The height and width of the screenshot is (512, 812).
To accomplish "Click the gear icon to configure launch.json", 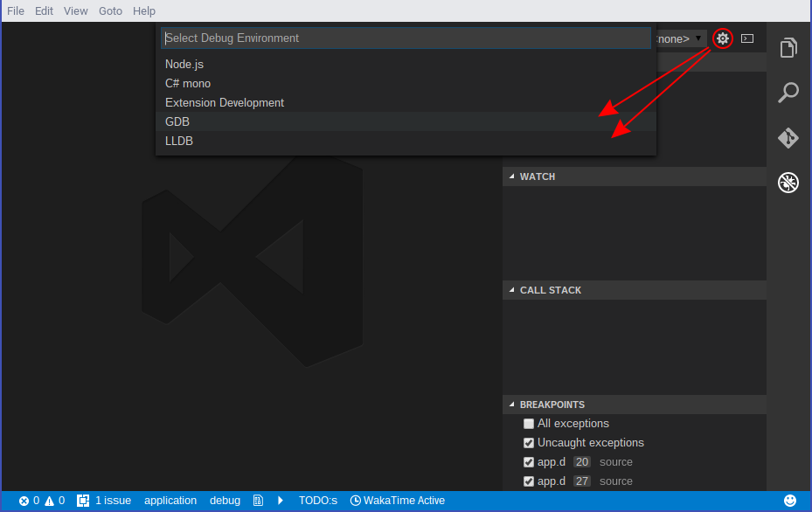I will point(722,38).
